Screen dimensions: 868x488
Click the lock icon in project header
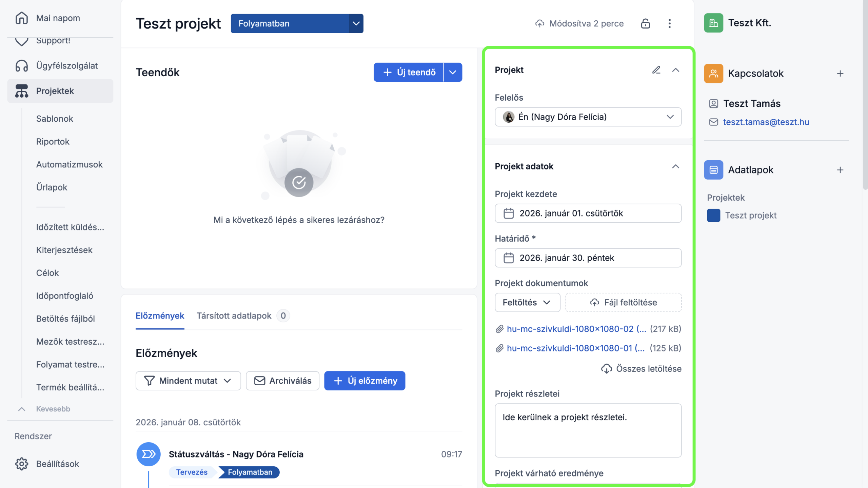645,23
